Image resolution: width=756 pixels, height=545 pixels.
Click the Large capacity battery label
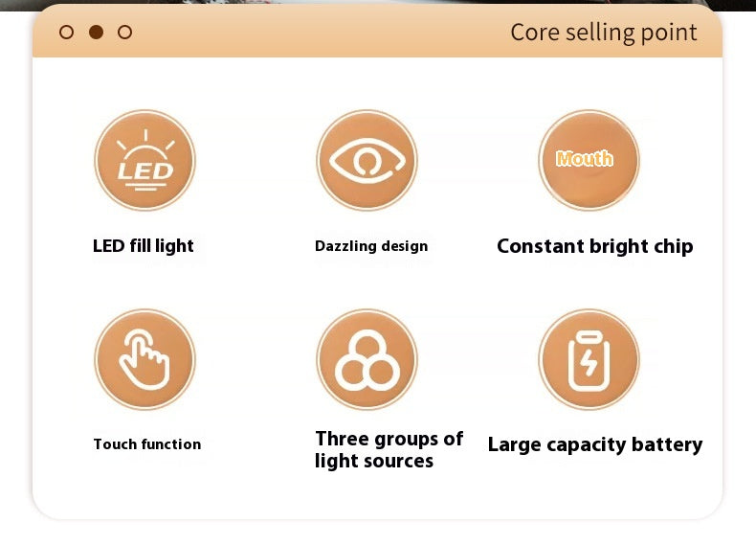(x=595, y=444)
